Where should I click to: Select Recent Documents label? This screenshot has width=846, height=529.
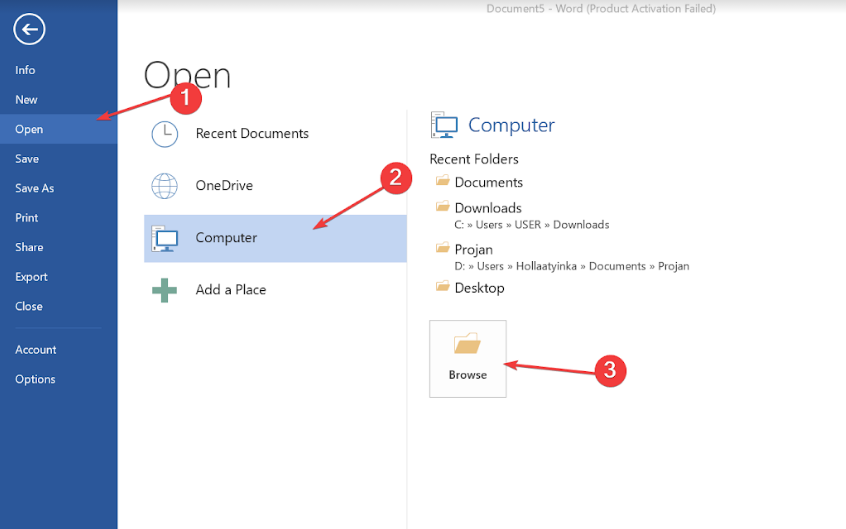click(252, 133)
